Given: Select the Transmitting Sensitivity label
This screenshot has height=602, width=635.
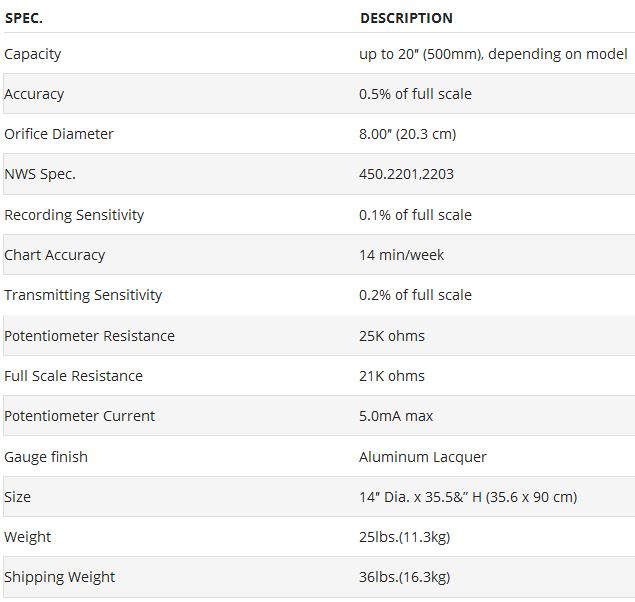Looking at the screenshot, I should [x=83, y=295].
